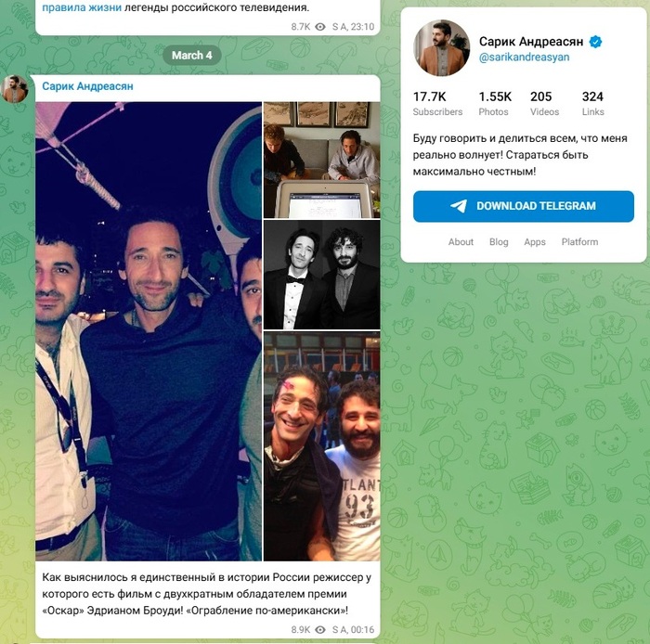
Task: Open the black-and-white tuxedo photo
Action: point(321,275)
